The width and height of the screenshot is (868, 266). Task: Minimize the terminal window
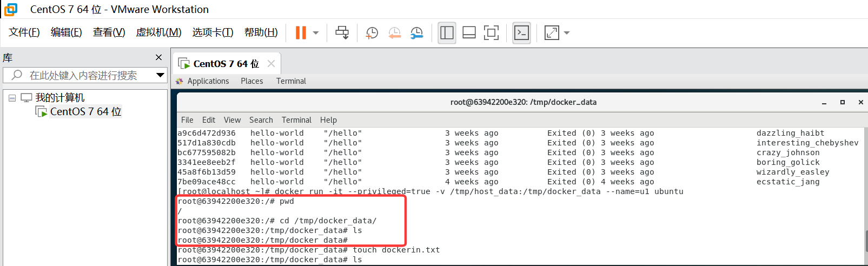click(824, 102)
